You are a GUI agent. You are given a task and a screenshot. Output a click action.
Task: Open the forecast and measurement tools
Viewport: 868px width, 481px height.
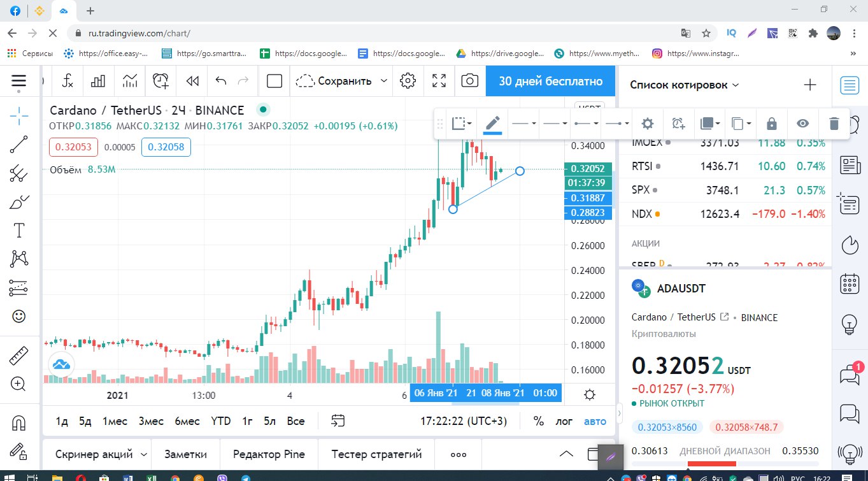19,288
